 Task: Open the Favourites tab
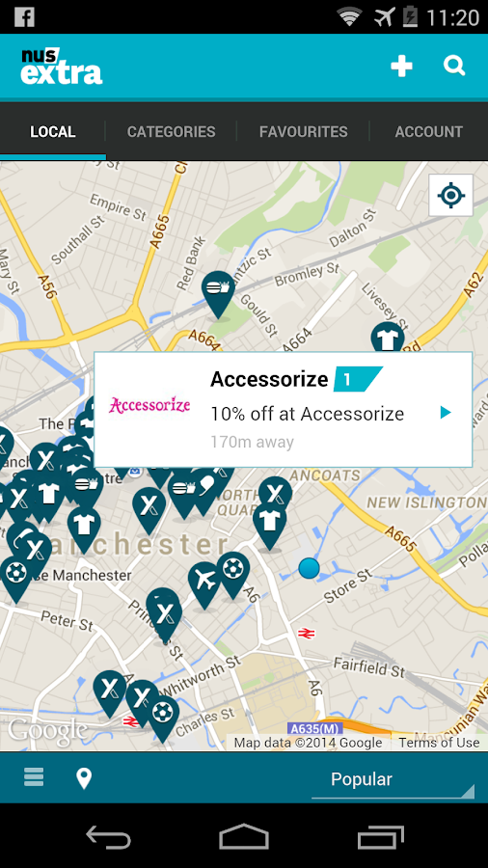click(x=303, y=132)
